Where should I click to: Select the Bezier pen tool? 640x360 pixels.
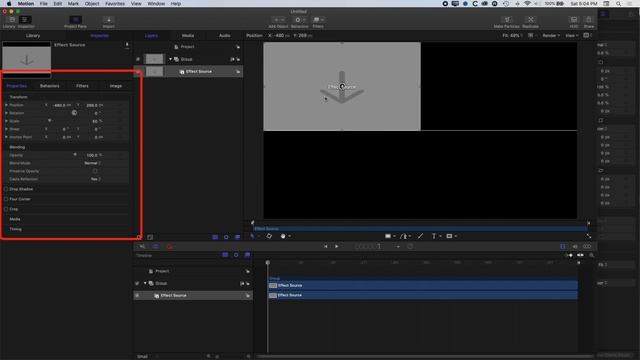tap(404, 236)
